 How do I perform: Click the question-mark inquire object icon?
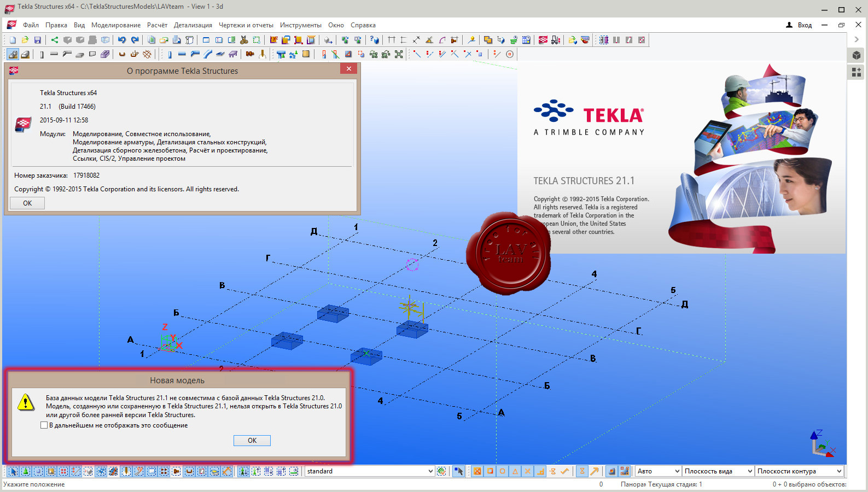pos(374,40)
